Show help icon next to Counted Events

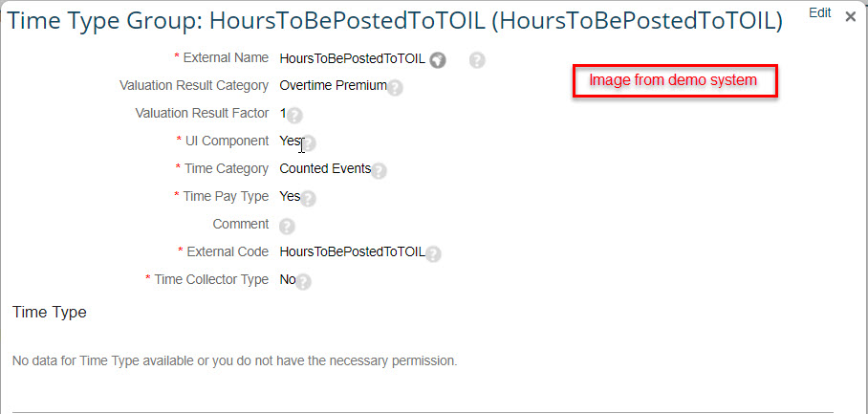(379, 171)
